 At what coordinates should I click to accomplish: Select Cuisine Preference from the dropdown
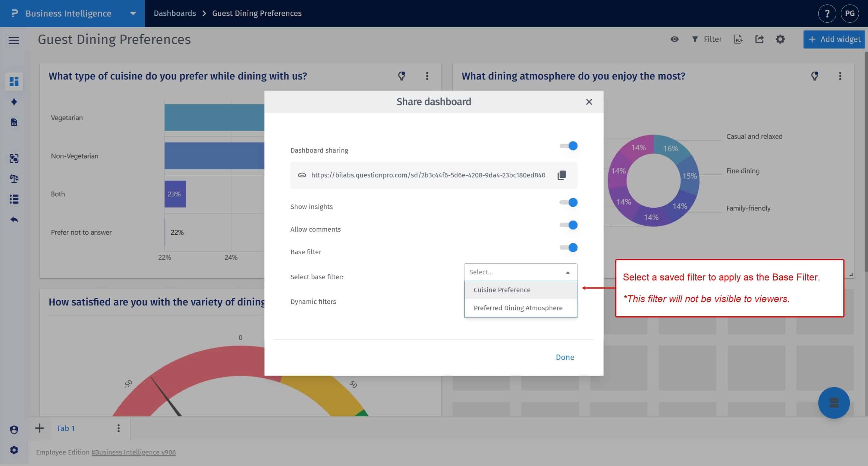click(502, 289)
